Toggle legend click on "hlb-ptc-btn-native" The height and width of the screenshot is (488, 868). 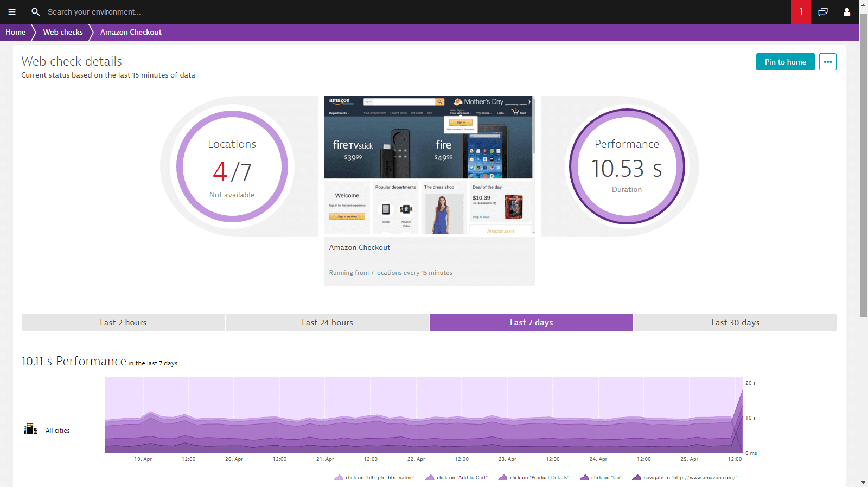tap(374, 477)
